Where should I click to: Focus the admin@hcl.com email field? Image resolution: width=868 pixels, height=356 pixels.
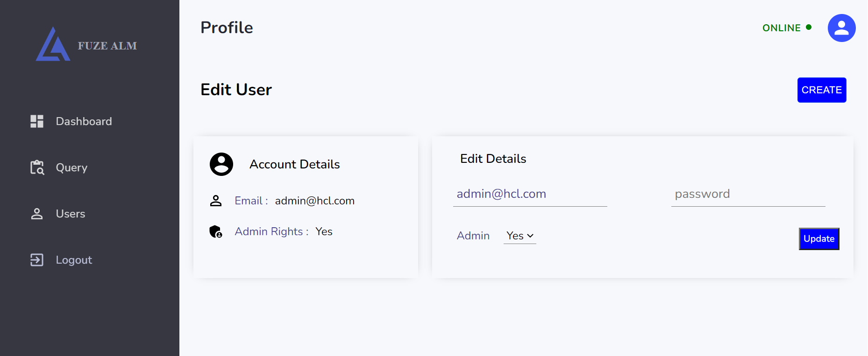(530, 194)
